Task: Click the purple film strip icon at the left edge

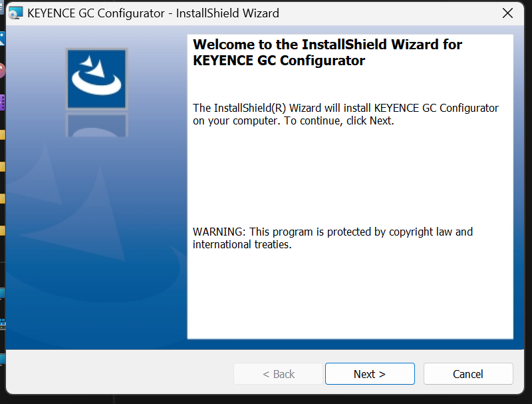Action: (x=2, y=102)
